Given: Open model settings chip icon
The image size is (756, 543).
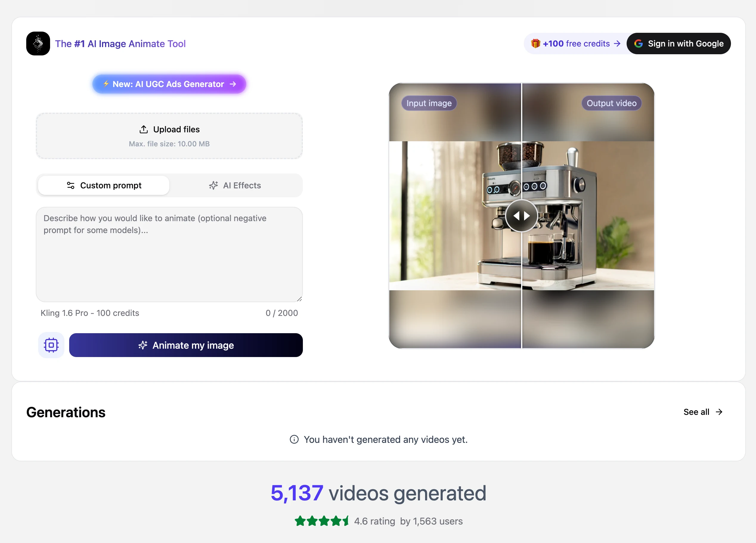Looking at the screenshot, I should [x=51, y=345].
